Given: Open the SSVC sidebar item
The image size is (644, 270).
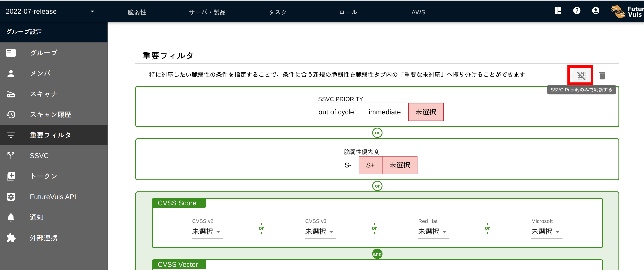Looking at the screenshot, I should coord(39,156).
